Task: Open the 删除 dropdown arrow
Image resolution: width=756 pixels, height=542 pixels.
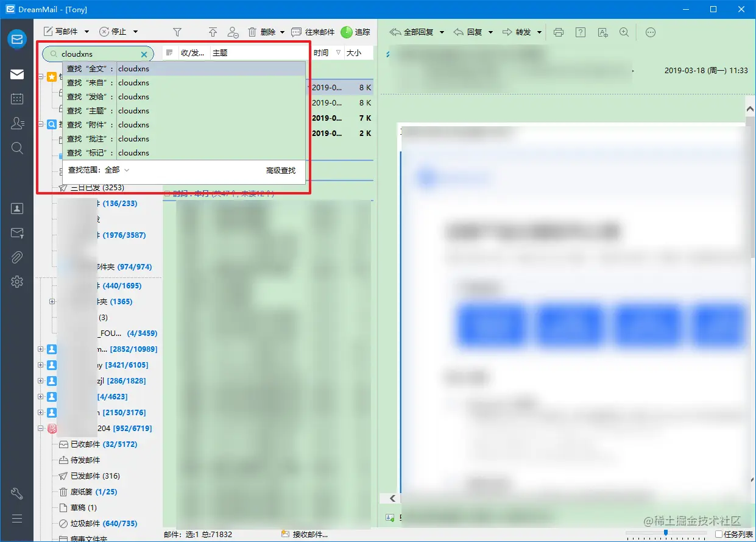Action: point(282,32)
